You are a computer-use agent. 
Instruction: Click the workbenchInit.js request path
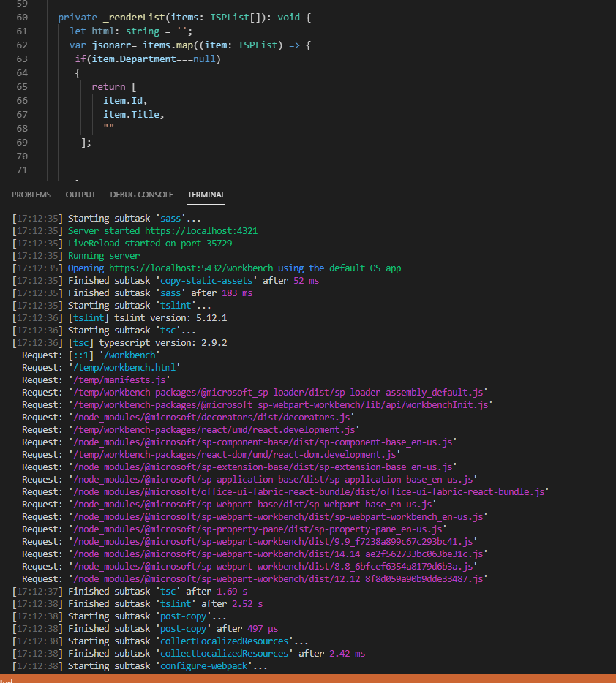(x=281, y=405)
